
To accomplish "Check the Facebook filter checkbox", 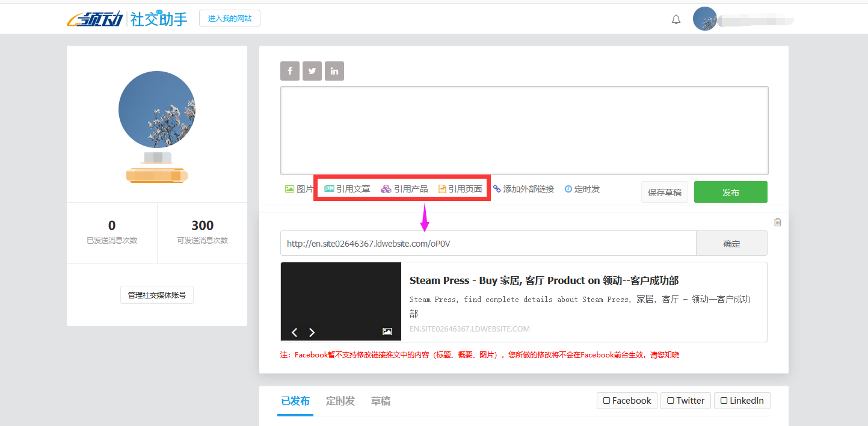I will pyautogui.click(x=607, y=401).
